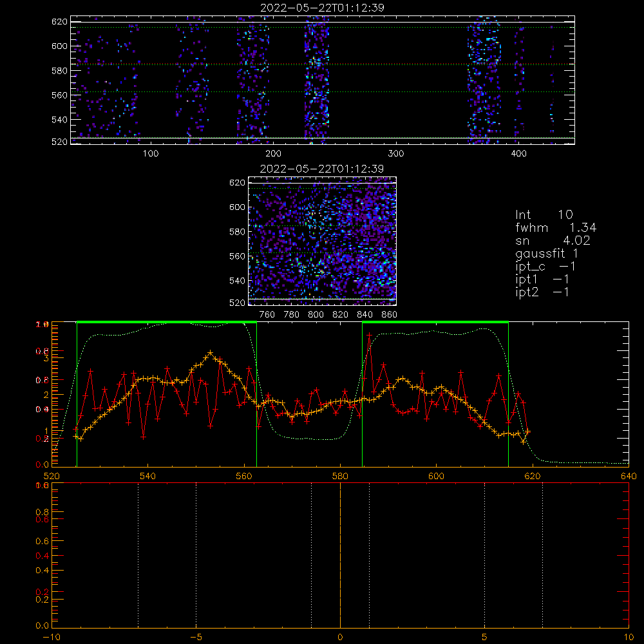Screen dimensions: 644x644
Task: Click the 'Int 10' readout
Action: point(544,214)
